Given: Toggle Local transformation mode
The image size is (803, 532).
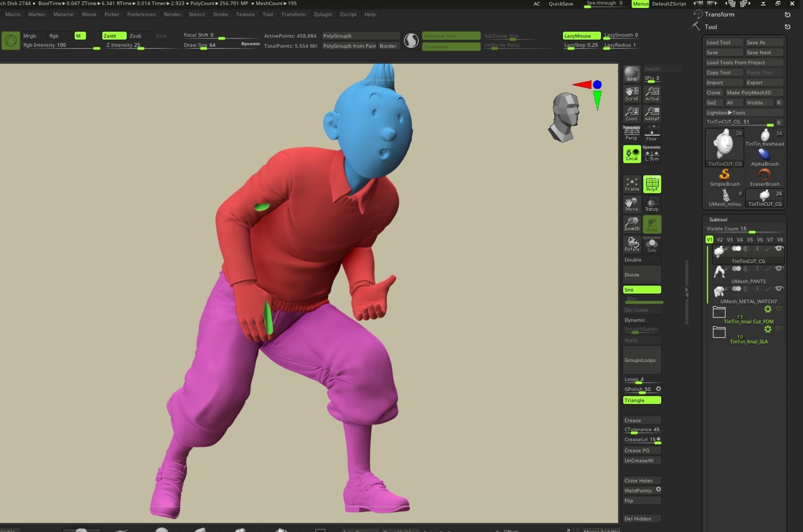Looking at the screenshot, I should pos(632,154).
